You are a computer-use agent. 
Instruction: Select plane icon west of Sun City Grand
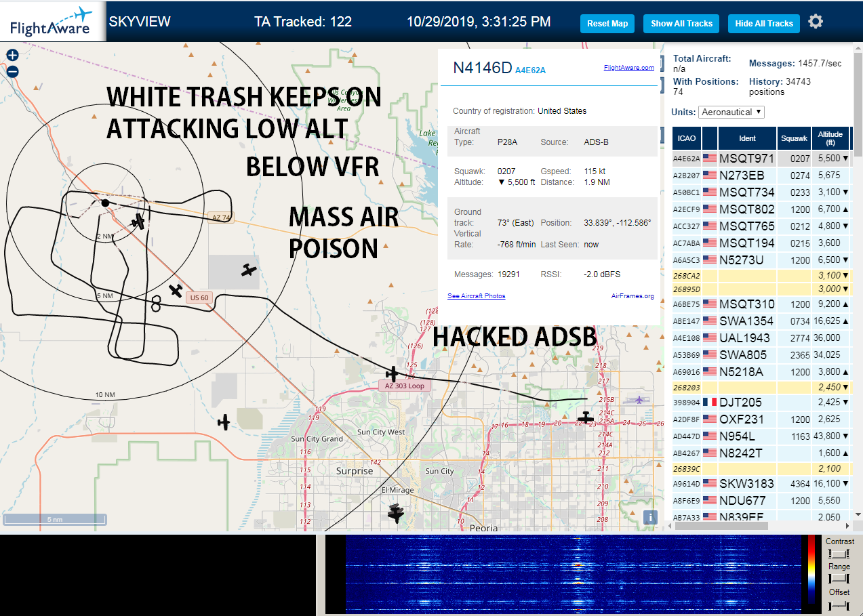pyautogui.click(x=224, y=422)
